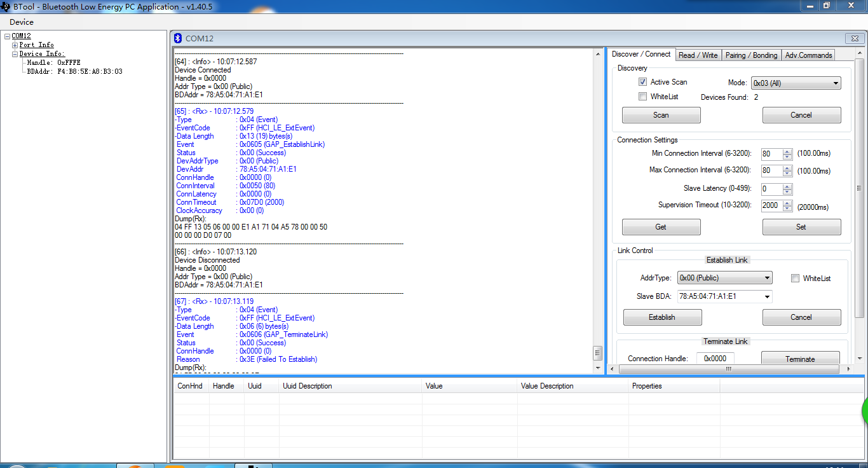This screenshot has height=468, width=868.
Task: Click log entry "[66] : <Info> - 10:07:13.120"
Action: tap(216, 252)
